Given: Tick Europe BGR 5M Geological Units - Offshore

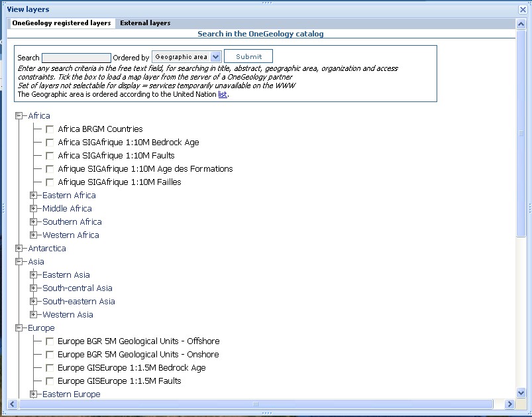Looking at the screenshot, I should [x=50, y=341].
